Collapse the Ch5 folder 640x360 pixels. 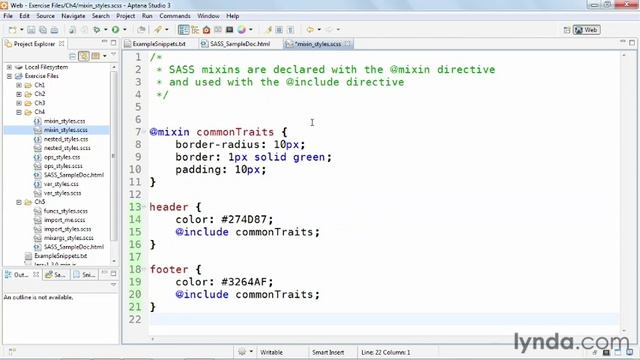coord(19,202)
